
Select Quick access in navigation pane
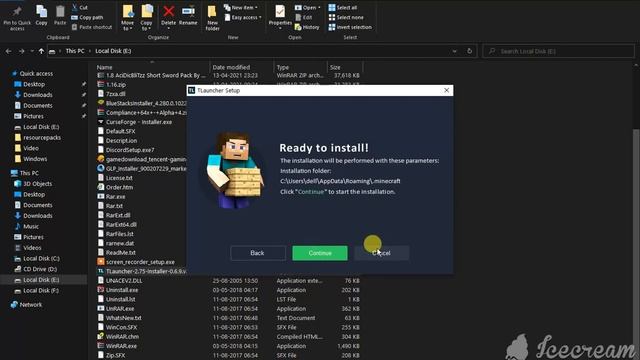tap(36, 73)
